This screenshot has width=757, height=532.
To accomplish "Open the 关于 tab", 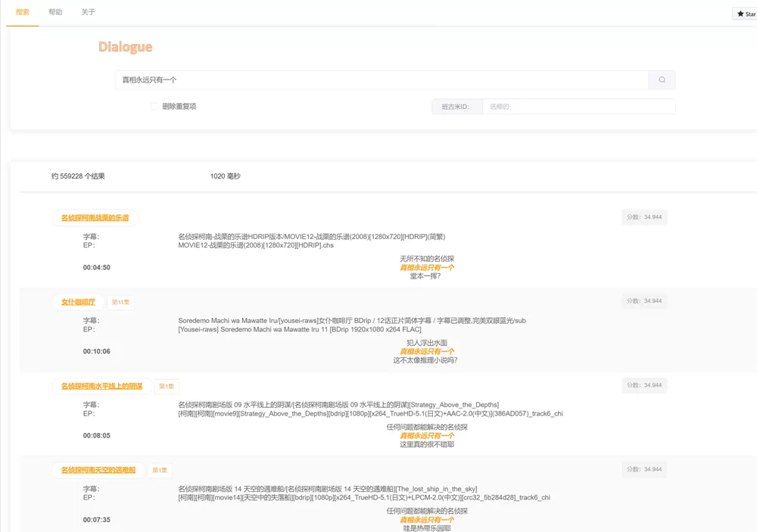I will [89, 13].
